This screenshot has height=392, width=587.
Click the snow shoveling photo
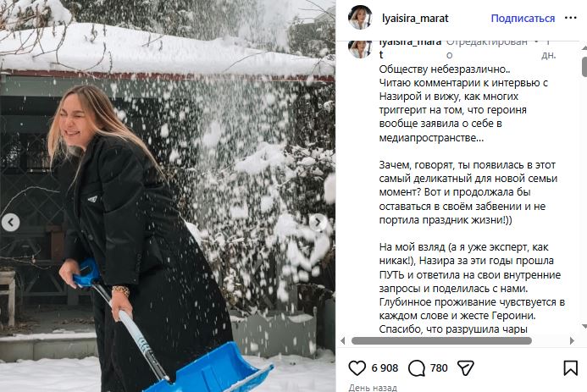(x=168, y=196)
